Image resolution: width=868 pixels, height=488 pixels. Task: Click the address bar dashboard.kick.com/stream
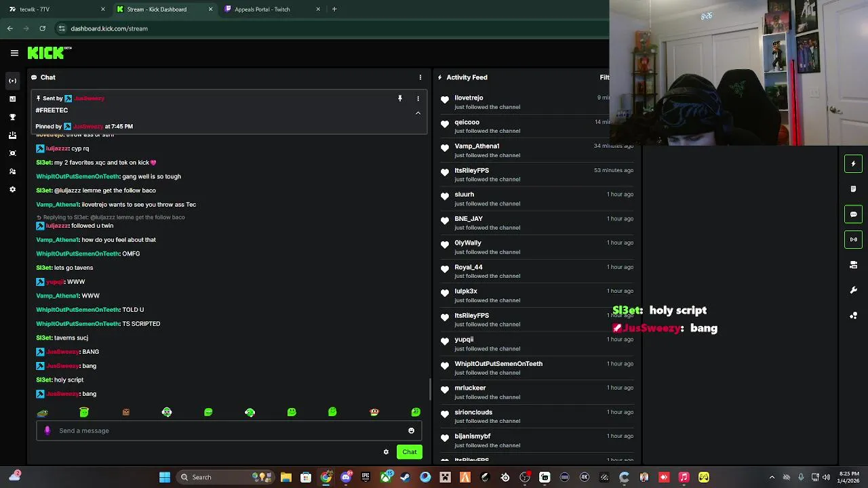click(109, 28)
